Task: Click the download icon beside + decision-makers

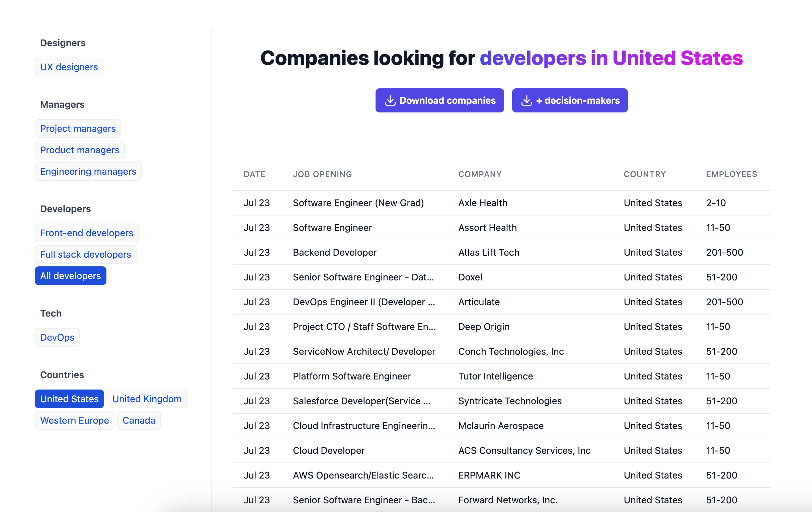Action: pyautogui.click(x=527, y=100)
